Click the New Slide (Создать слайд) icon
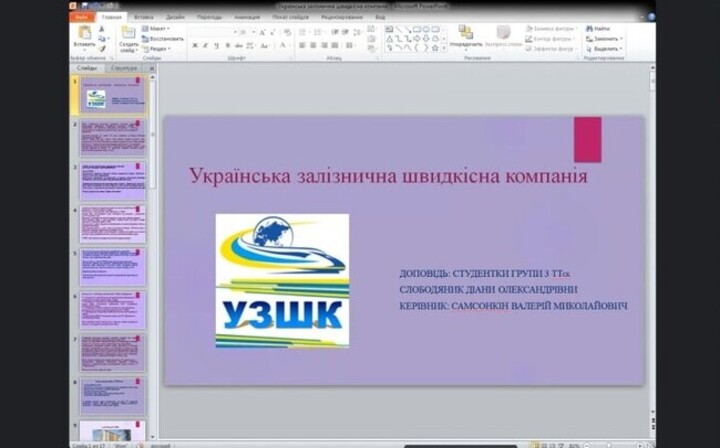Image resolution: width=720 pixels, height=448 pixels. [x=128, y=32]
